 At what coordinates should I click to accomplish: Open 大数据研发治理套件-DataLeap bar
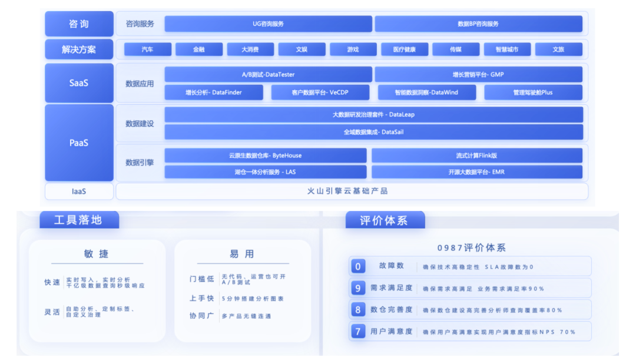373,114
